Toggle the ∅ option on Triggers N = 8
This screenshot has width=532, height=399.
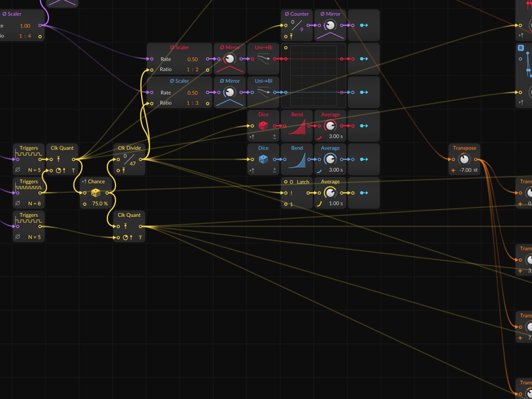tap(17, 203)
